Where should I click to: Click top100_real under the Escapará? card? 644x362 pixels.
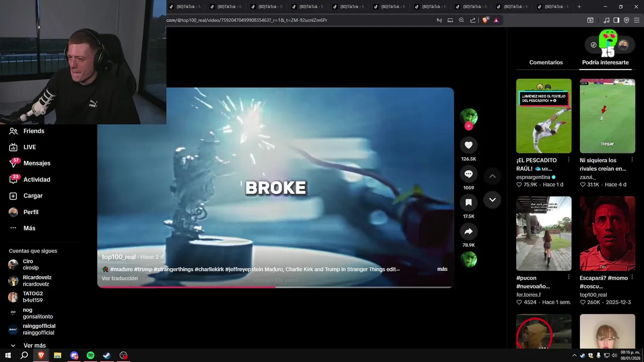(x=593, y=295)
